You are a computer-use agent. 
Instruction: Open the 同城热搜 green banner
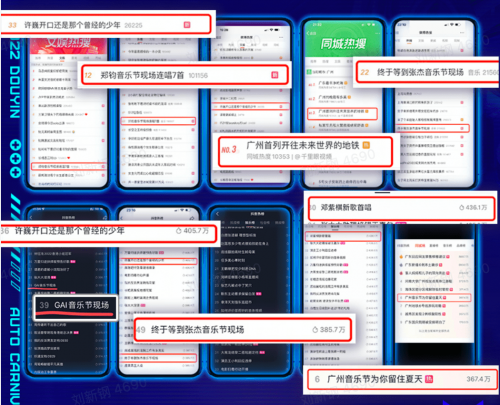[x=344, y=43]
